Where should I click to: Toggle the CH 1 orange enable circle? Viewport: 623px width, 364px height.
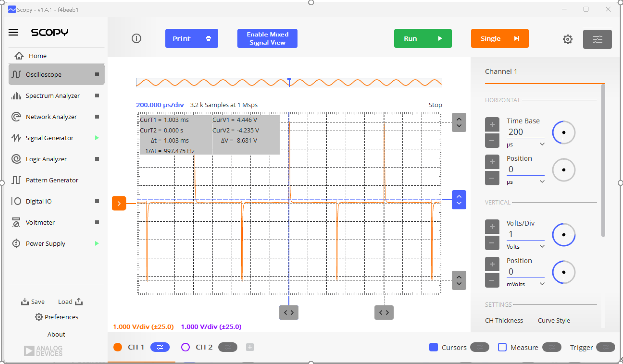tap(118, 347)
